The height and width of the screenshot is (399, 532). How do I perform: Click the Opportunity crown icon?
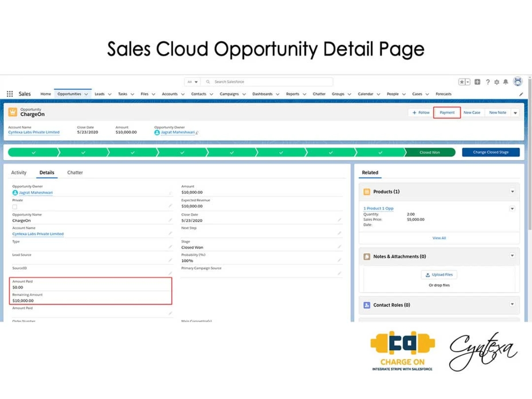13,112
